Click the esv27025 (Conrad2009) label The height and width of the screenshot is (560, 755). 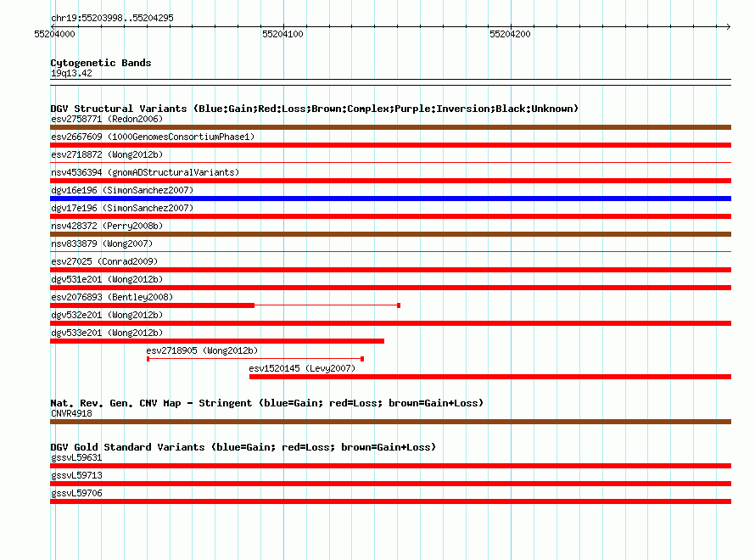[104, 261]
